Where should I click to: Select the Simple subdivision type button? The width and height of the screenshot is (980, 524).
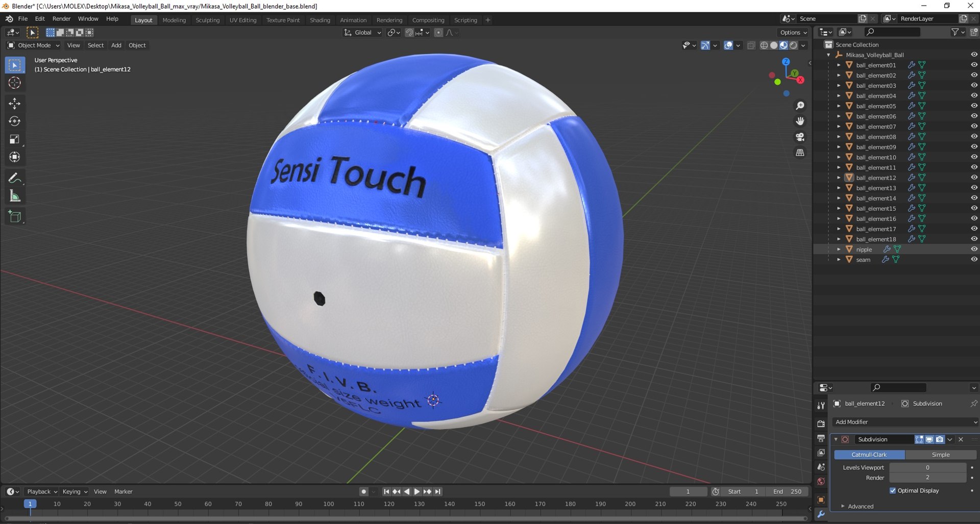pos(941,455)
